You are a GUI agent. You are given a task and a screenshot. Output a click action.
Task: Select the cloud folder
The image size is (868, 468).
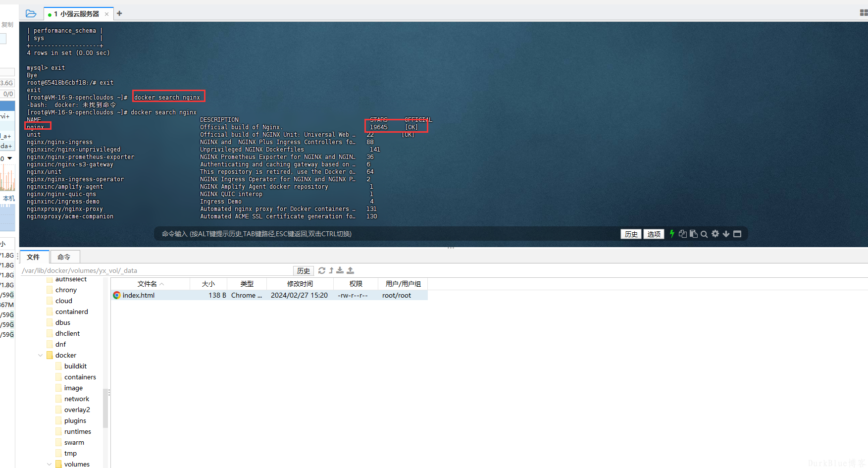click(x=64, y=301)
